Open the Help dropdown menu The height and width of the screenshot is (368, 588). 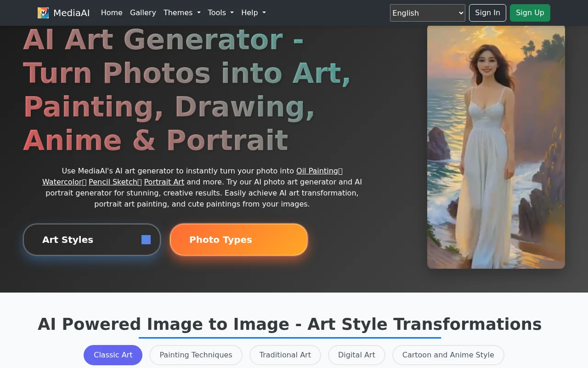[x=254, y=13]
